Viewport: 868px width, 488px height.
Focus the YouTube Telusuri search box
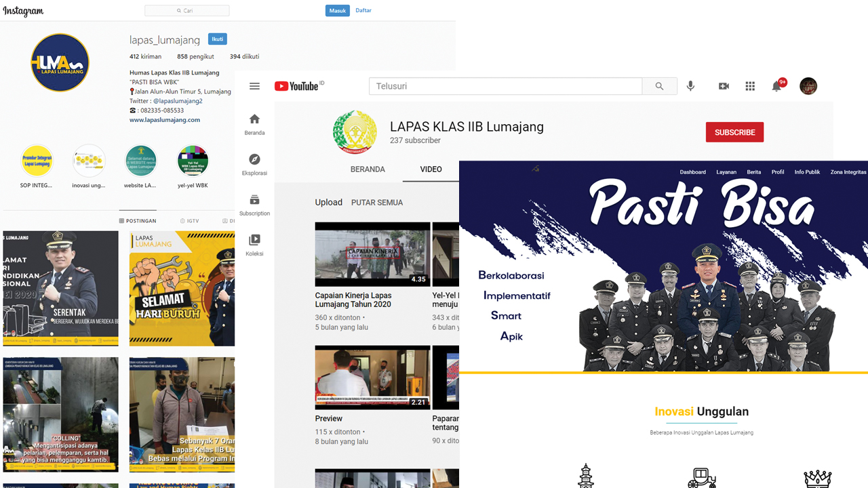click(505, 86)
